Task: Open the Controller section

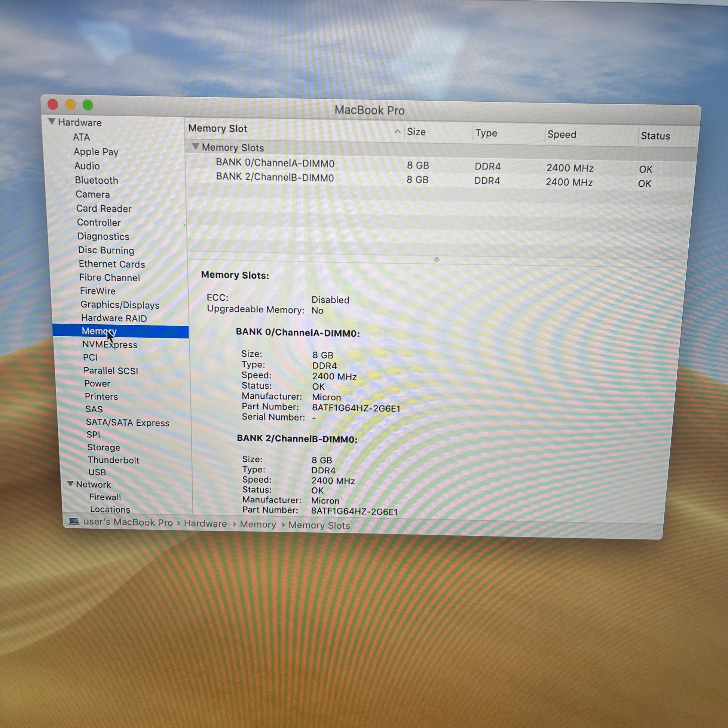Action: pos(99,222)
